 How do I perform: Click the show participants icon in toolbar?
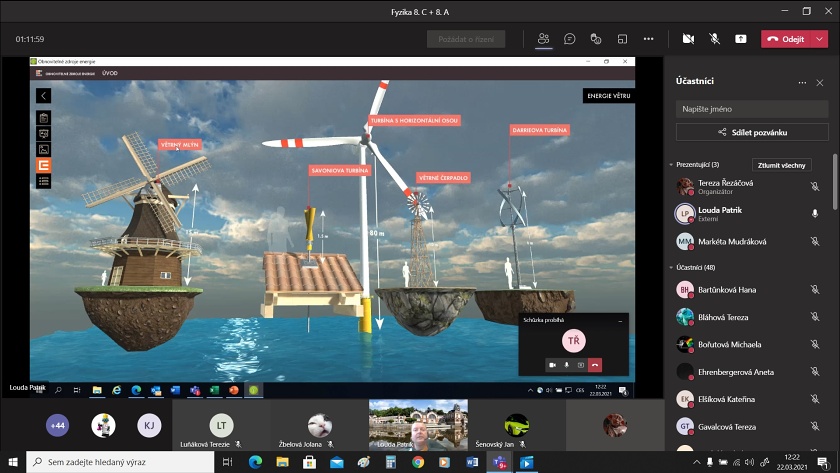coord(543,39)
